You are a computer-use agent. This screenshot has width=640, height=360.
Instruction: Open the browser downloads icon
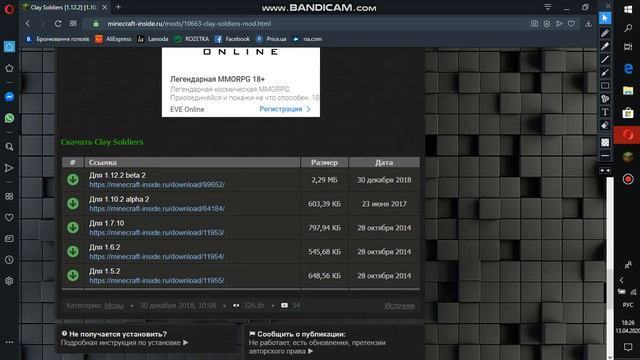point(588,24)
